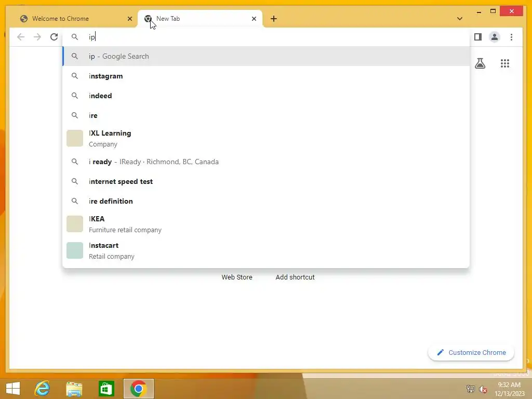Open File Explorer from taskbar

[x=74, y=389]
